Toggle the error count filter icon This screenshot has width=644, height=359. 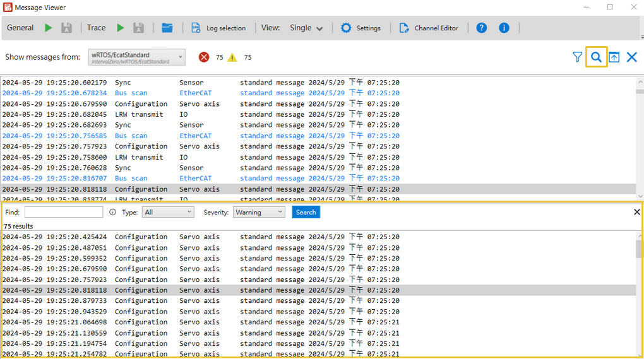[x=204, y=57]
